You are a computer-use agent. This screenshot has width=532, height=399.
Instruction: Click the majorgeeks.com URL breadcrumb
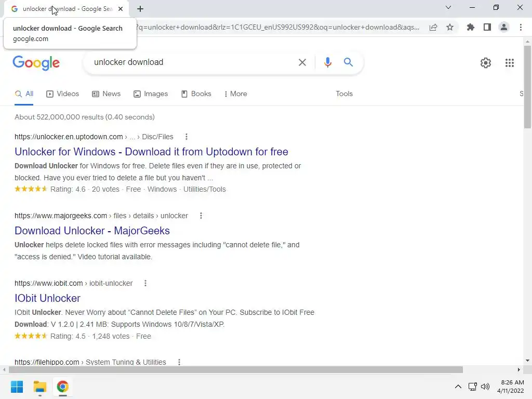tap(101, 216)
